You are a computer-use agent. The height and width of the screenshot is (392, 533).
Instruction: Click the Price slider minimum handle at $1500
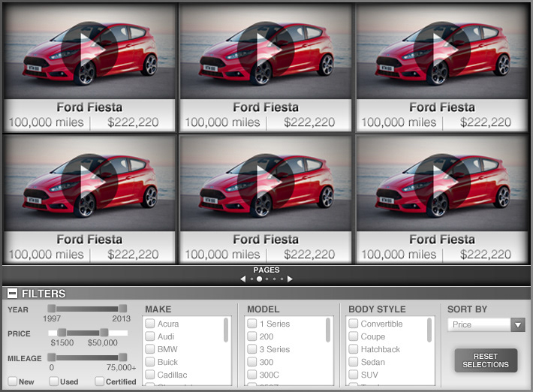[62, 333]
